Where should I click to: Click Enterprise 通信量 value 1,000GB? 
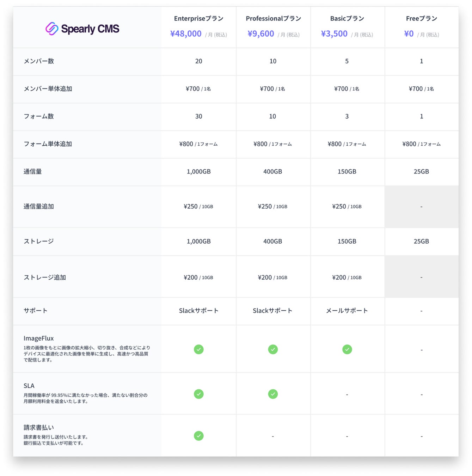pos(199,171)
